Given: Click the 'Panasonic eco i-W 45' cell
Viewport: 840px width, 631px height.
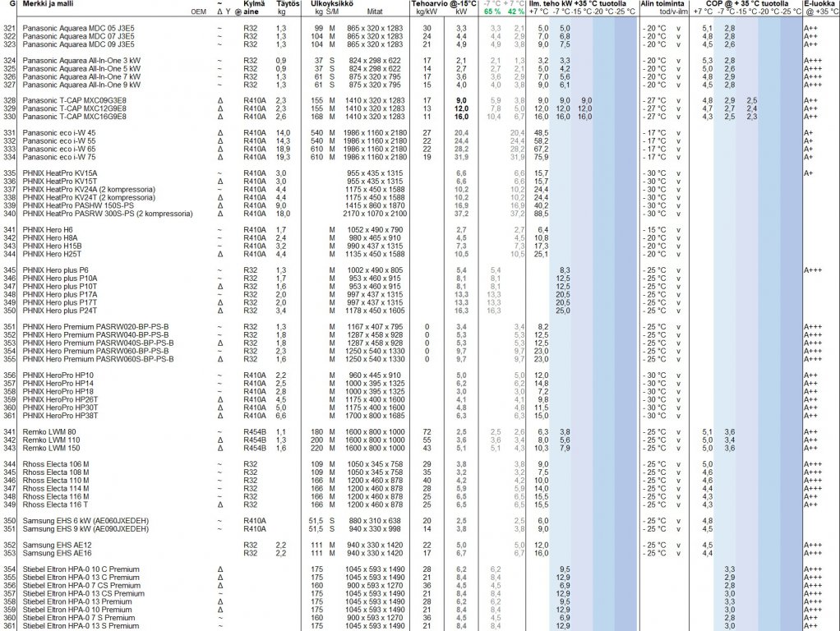Looking at the screenshot, I should (x=59, y=133).
